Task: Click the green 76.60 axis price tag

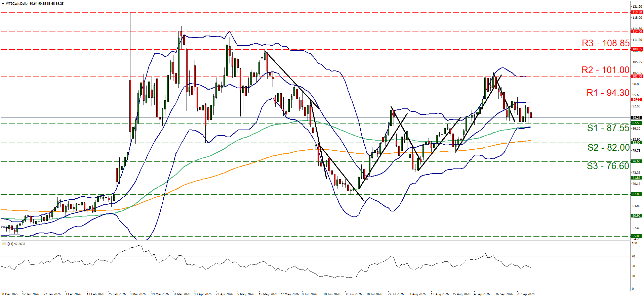Action: [x=637, y=161]
